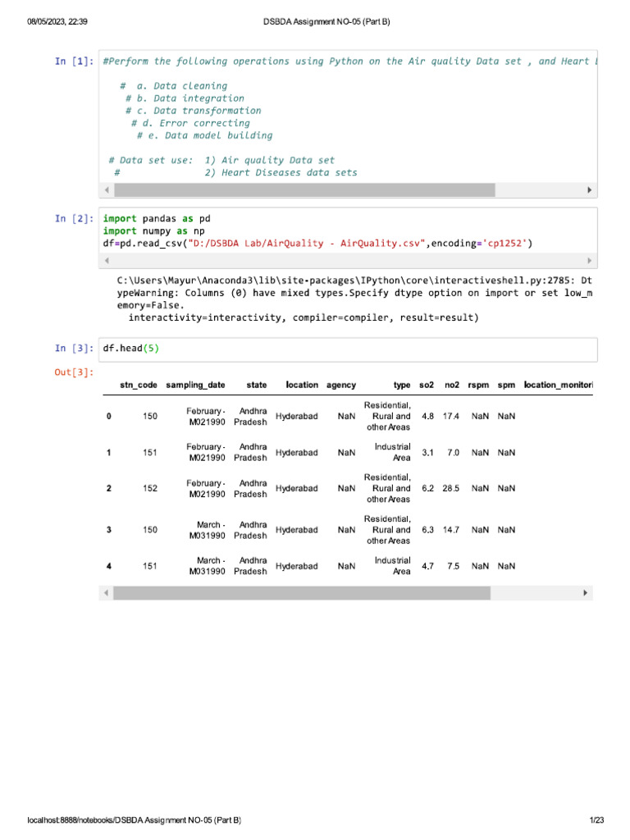
Task: Select the In [2]: prompt label
Action: point(74,218)
